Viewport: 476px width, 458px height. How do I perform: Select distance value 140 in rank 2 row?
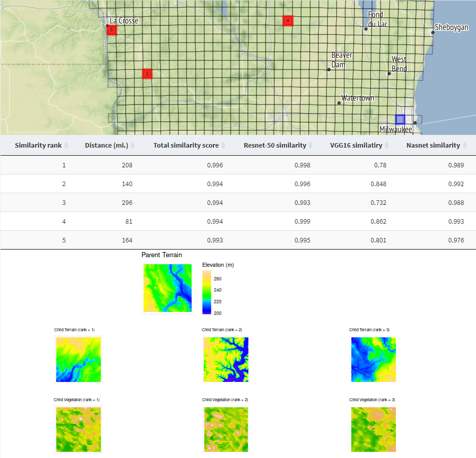coord(127,184)
